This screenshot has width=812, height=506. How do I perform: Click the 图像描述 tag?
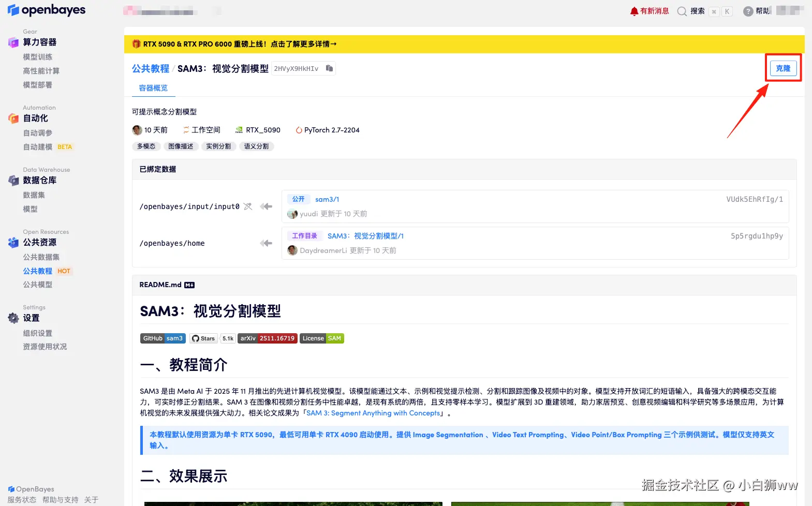point(181,146)
